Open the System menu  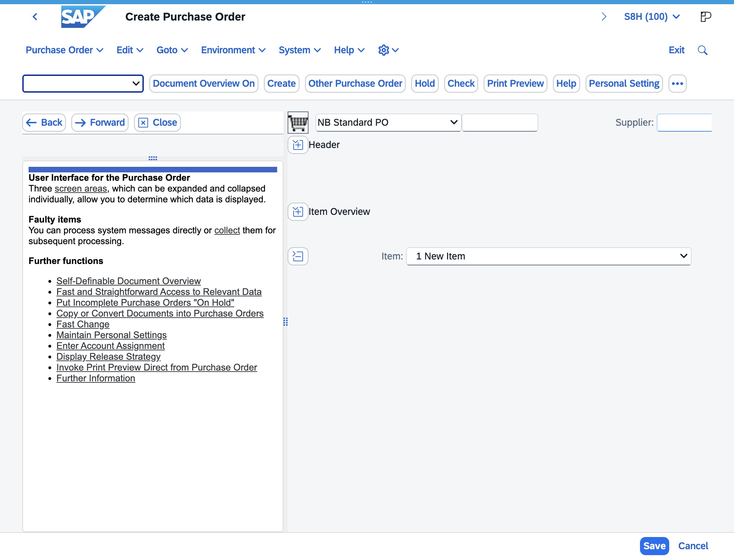pos(299,50)
